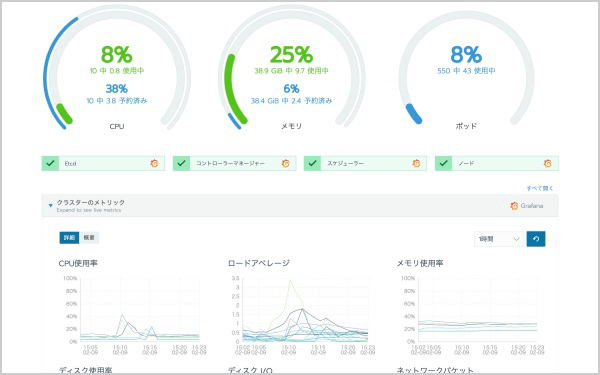Open the 1時間 time range dropdown
Screen dimensions: 600x375
(499, 239)
